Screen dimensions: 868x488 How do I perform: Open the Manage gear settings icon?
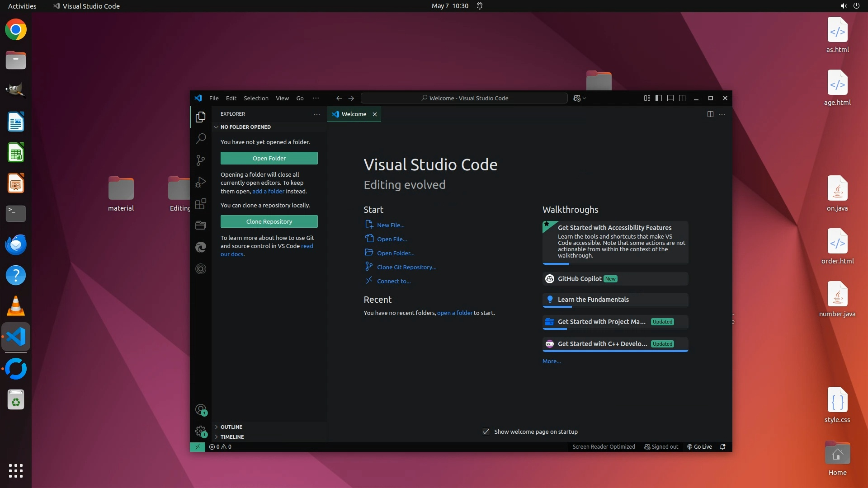click(201, 431)
